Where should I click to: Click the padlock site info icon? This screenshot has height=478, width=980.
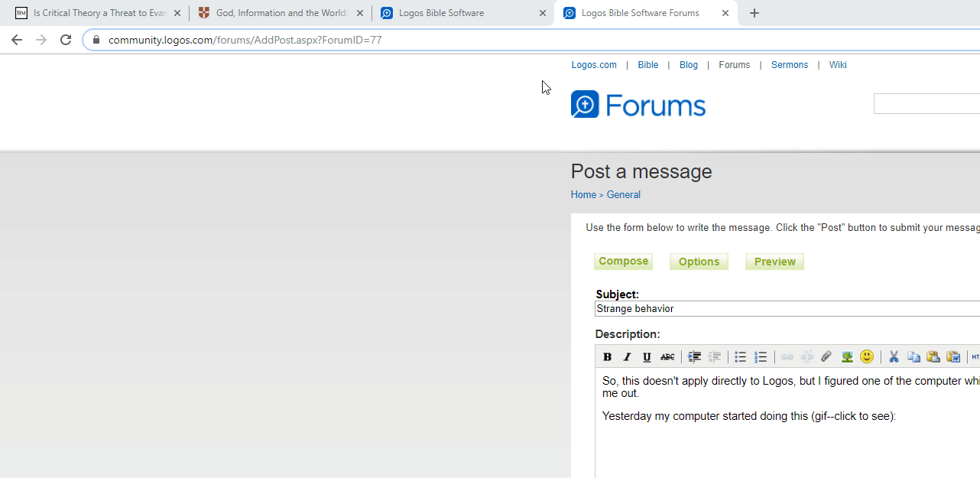[x=96, y=40]
